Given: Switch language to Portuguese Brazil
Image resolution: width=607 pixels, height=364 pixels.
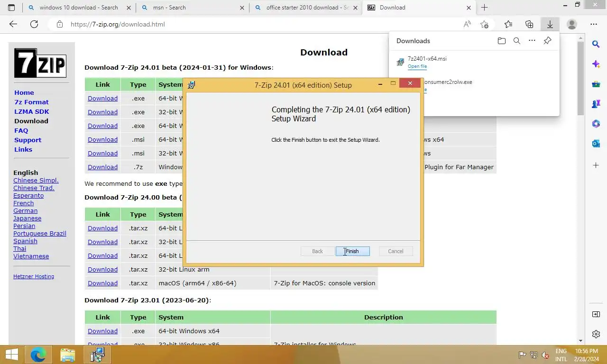Looking at the screenshot, I should click(40, 233).
